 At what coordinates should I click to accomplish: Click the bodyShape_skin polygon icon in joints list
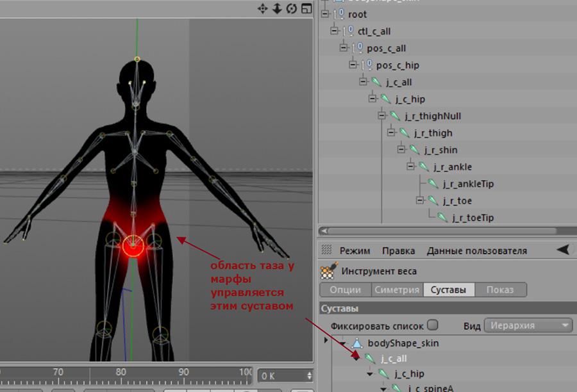[357, 343]
